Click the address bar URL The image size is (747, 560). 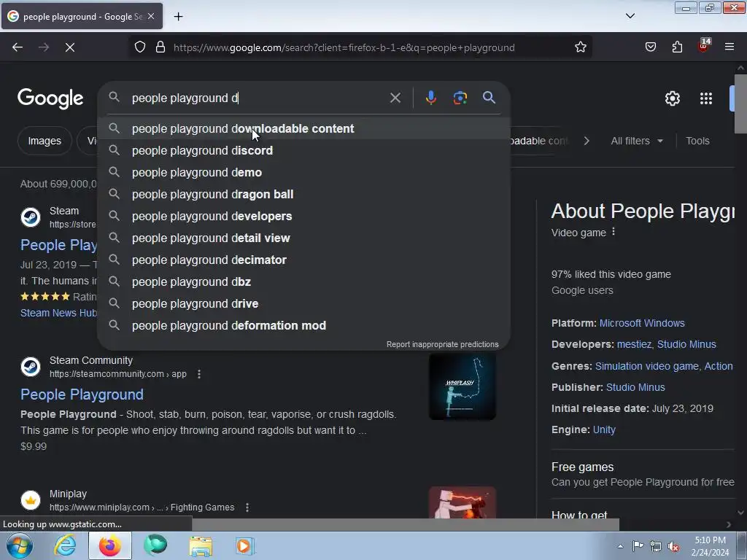tap(344, 47)
